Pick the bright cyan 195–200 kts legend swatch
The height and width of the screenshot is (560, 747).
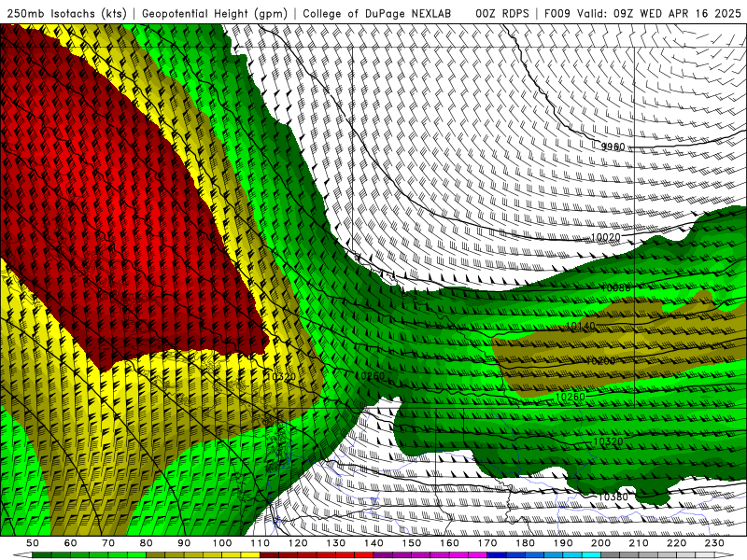coord(592,555)
